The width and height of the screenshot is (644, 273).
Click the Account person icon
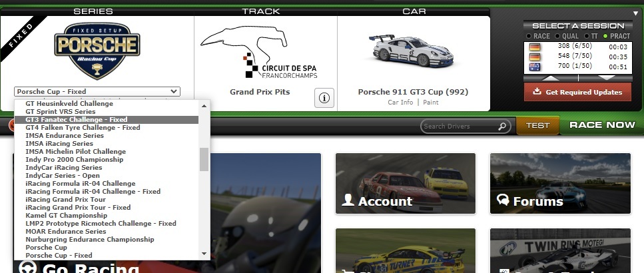pos(348,200)
